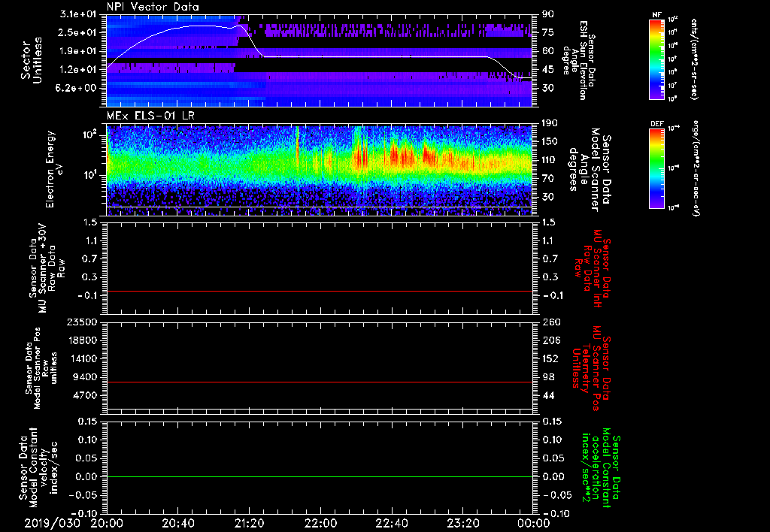
Task: Click the green constant acceleration line
Action: point(320,476)
